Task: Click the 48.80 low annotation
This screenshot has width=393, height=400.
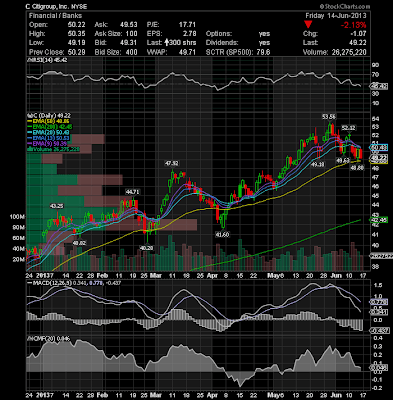Action: click(356, 168)
